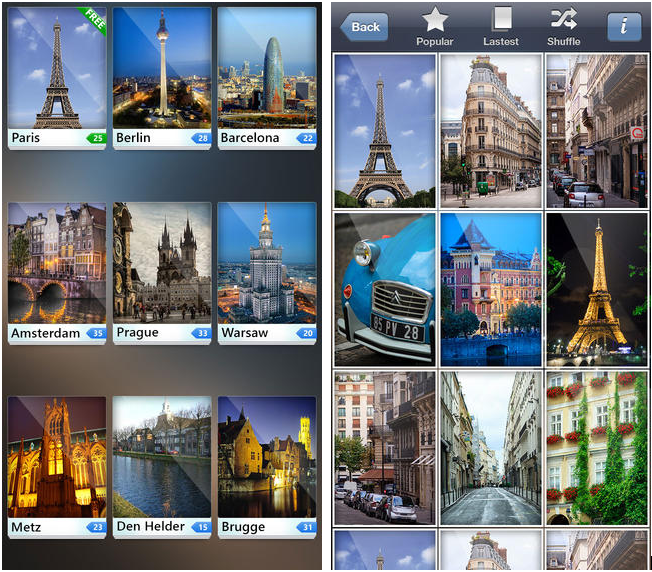Tap the Paris count badge 25
The image size is (652, 572).
(x=96, y=138)
